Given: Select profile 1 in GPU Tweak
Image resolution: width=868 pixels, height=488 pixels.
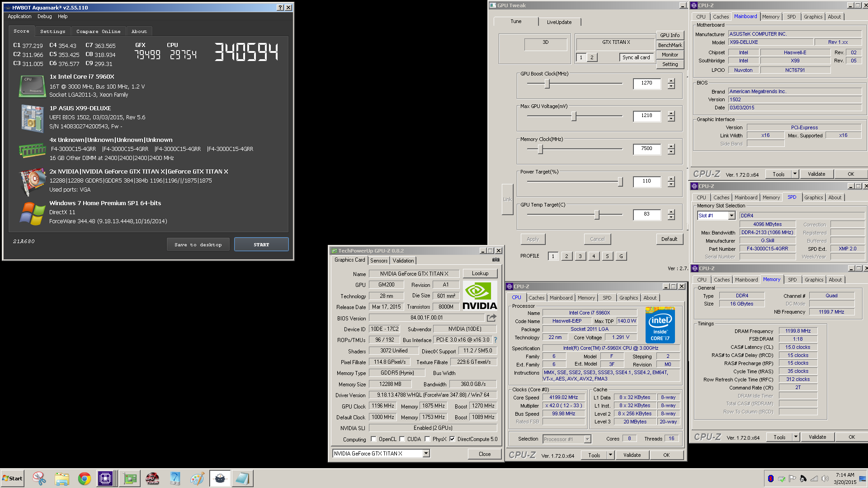Looking at the screenshot, I should (x=552, y=256).
